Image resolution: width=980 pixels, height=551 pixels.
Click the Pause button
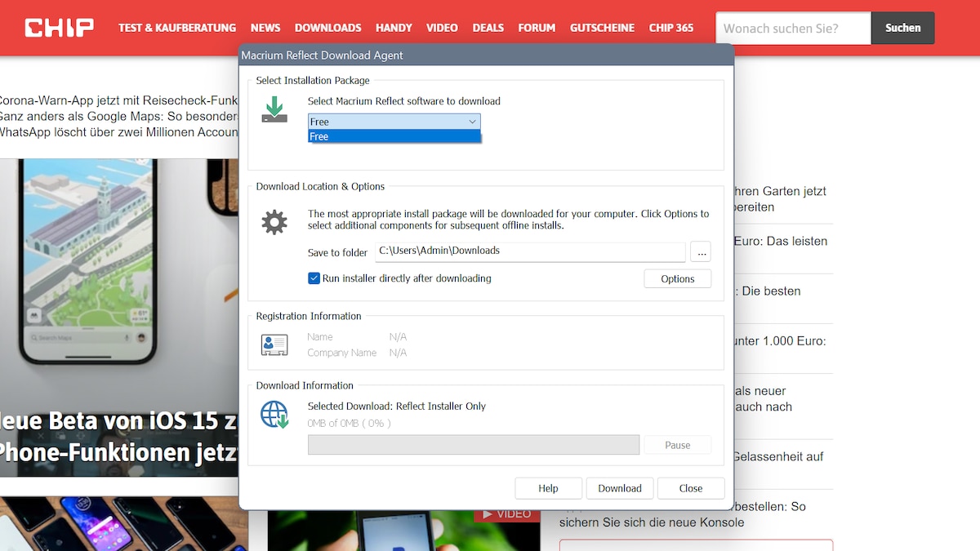pyautogui.click(x=678, y=444)
